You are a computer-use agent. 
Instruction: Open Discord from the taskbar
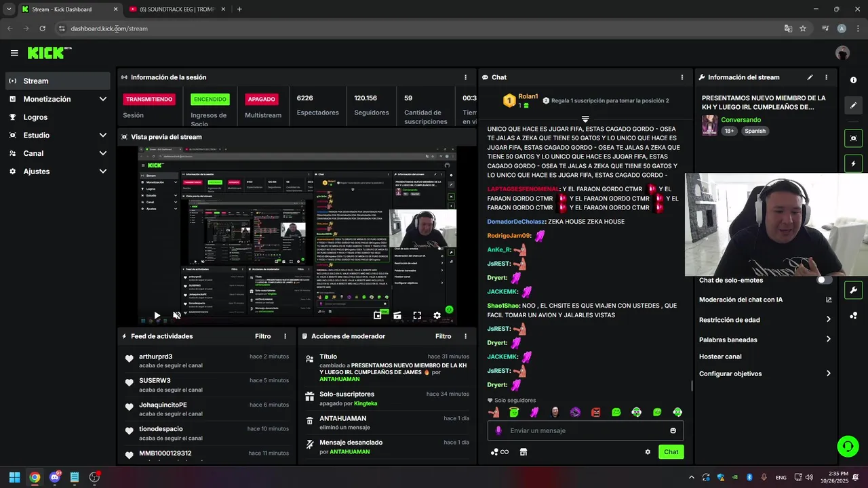tap(55, 477)
